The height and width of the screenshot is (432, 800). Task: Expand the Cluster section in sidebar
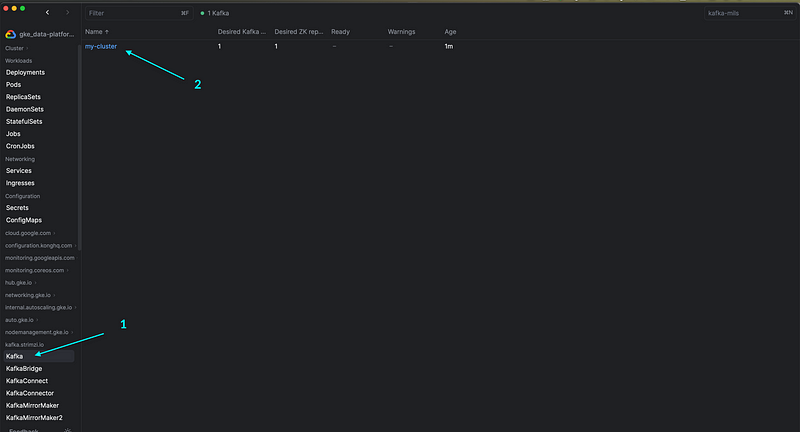point(15,48)
